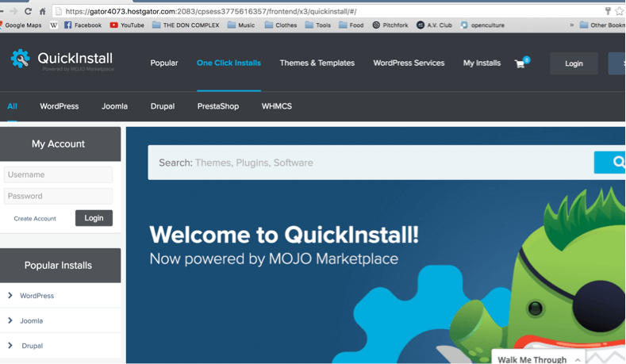
Task: Select the Drupal category tab
Action: pyautogui.click(x=163, y=106)
